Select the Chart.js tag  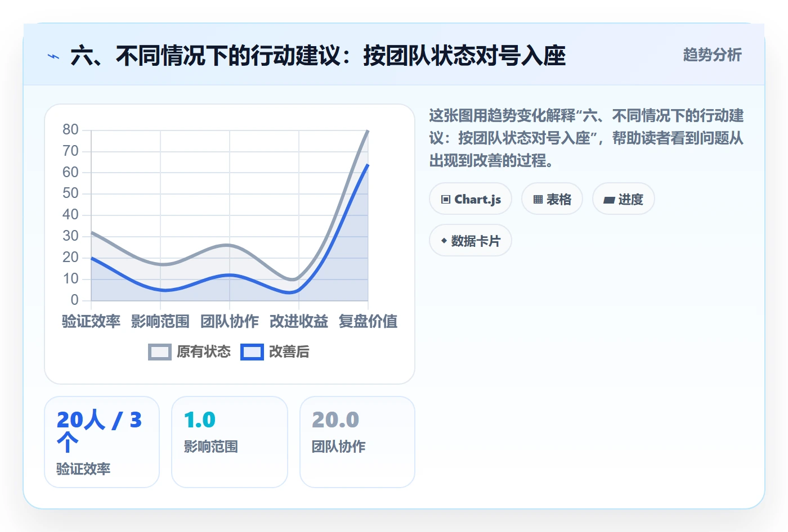pyautogui.click(x=471, y=199)
